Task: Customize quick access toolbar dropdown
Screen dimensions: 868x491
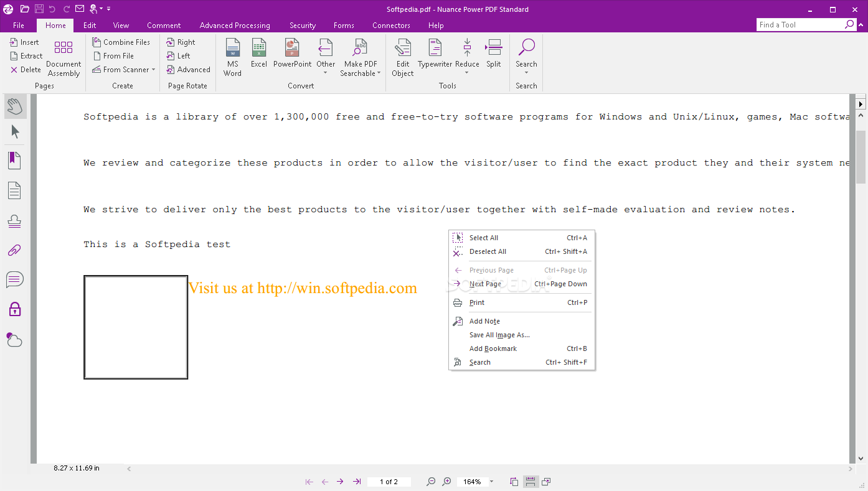Action: tap(109, 9)
